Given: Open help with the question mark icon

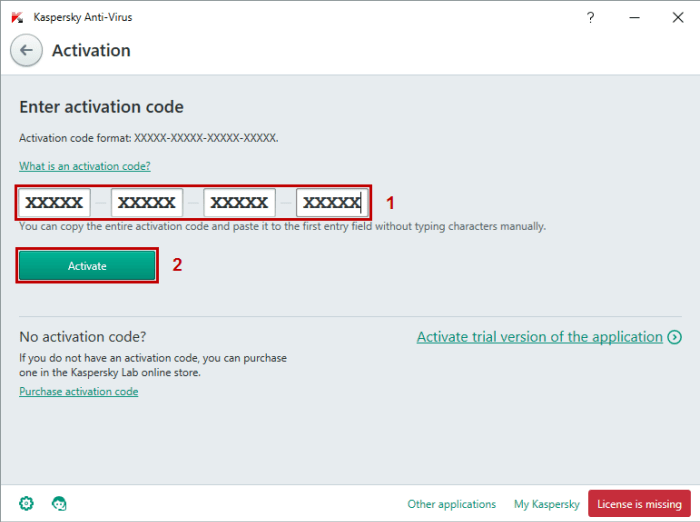Looking at the screenshot, I should pos(590,17).
